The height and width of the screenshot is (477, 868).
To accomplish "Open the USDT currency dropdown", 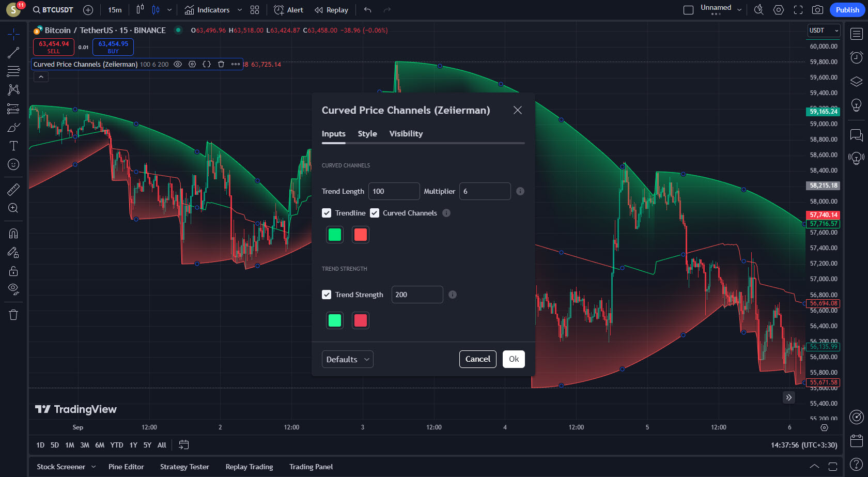I will point(824,30).
